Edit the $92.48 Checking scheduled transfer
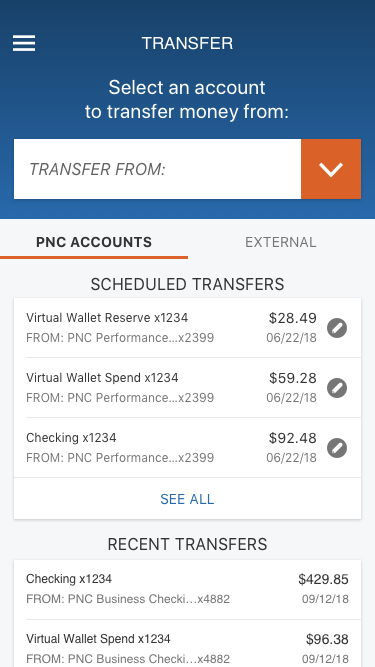Screen dimensions: 375x667 point(337,448)
